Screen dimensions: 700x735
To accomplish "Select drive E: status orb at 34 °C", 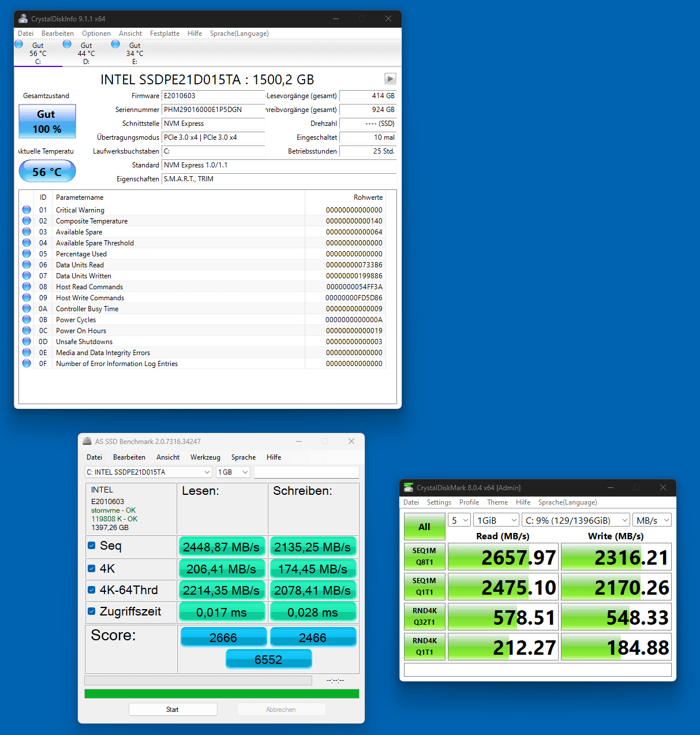I will pos(116,44).
